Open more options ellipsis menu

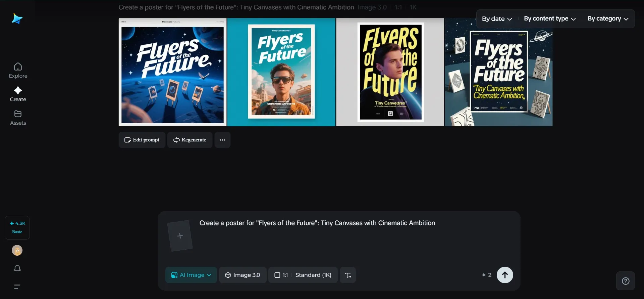point(222,140)
